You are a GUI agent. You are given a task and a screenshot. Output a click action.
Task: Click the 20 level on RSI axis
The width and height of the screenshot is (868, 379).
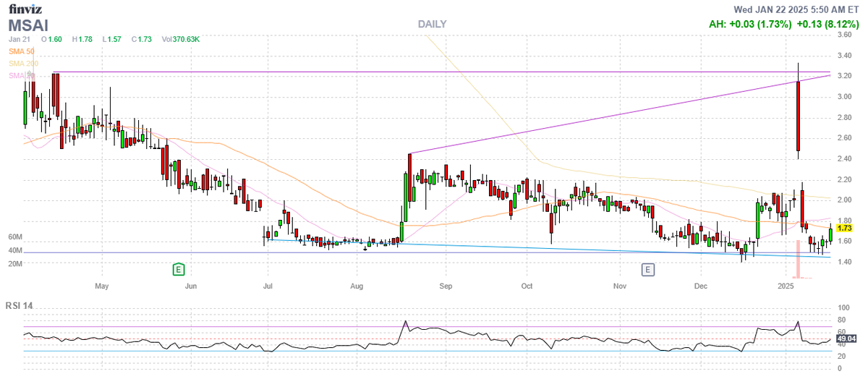tap(841, 355)
